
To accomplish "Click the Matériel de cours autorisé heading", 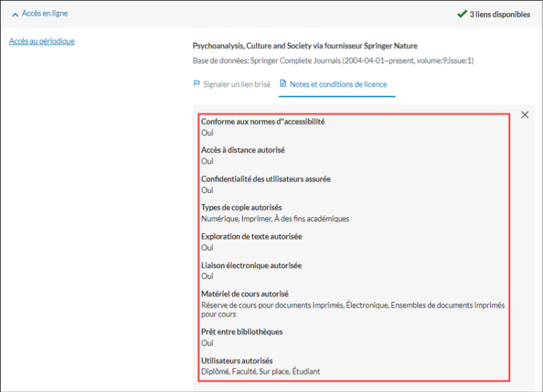I will coord(245,294).
